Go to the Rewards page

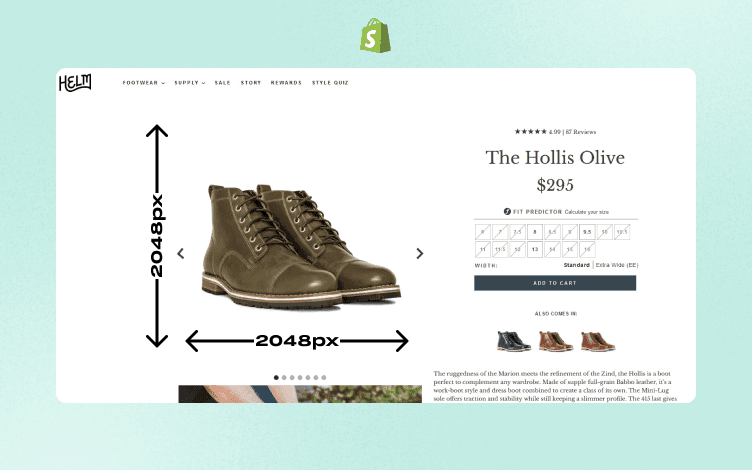point(286,83)
